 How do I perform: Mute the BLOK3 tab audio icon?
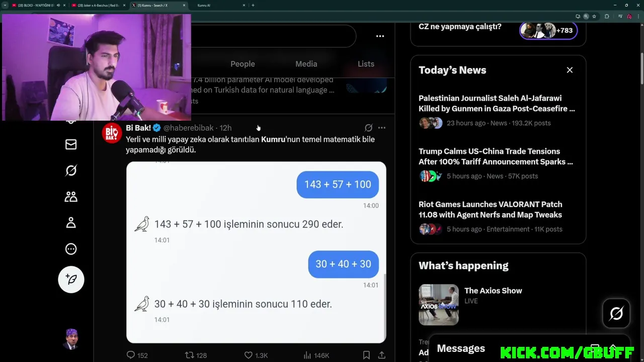pyautogui.click(x=58, y=5)
